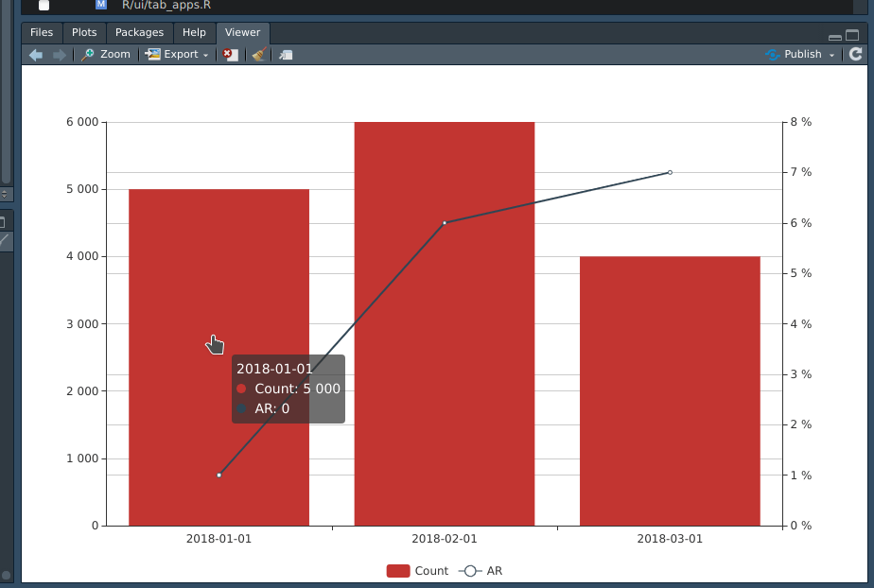Open the Publish dropdown arrow
Screen dimensions: 874x588
tap(832, 54)
